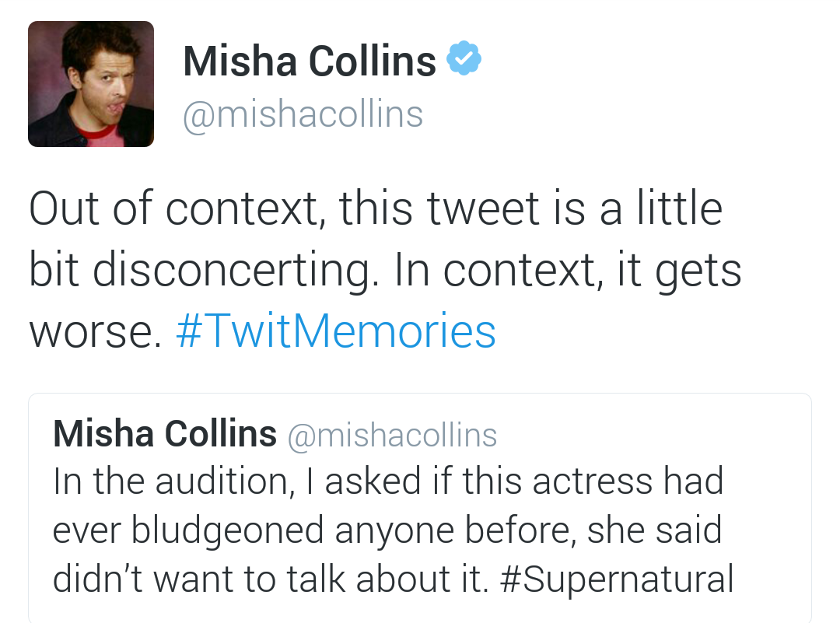Click the header display name "Misha Collins"
The image size is (840, 623).
click(x=310, y=61)
